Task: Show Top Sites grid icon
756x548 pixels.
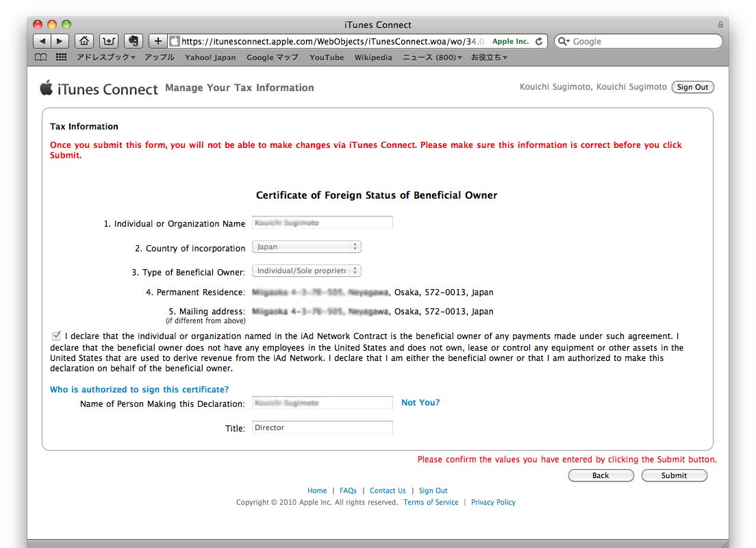Action: pos(61,58)
